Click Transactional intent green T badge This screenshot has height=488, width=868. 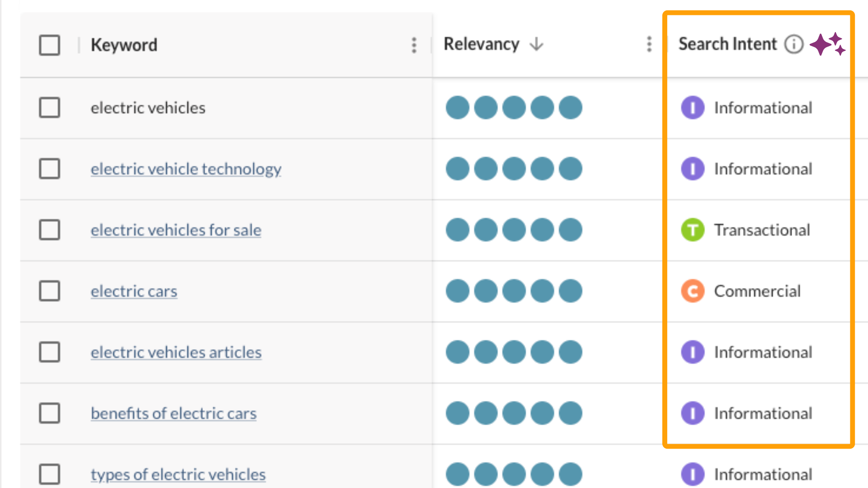693,230
